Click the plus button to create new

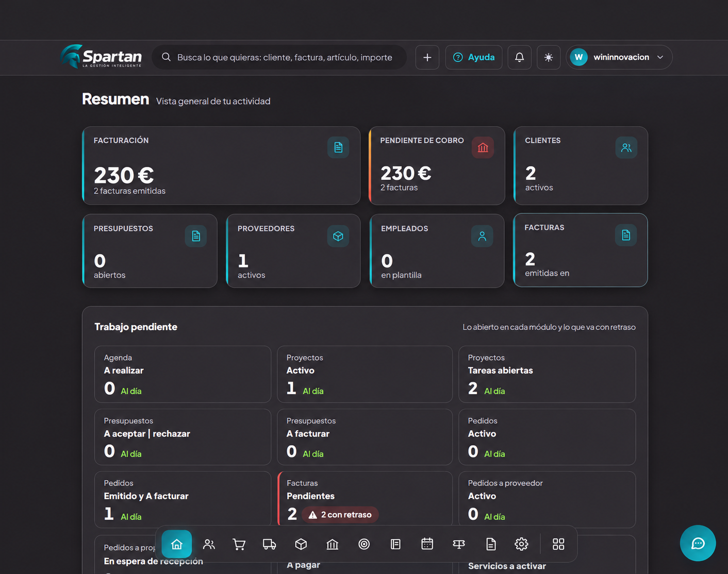tap(427, 57)
